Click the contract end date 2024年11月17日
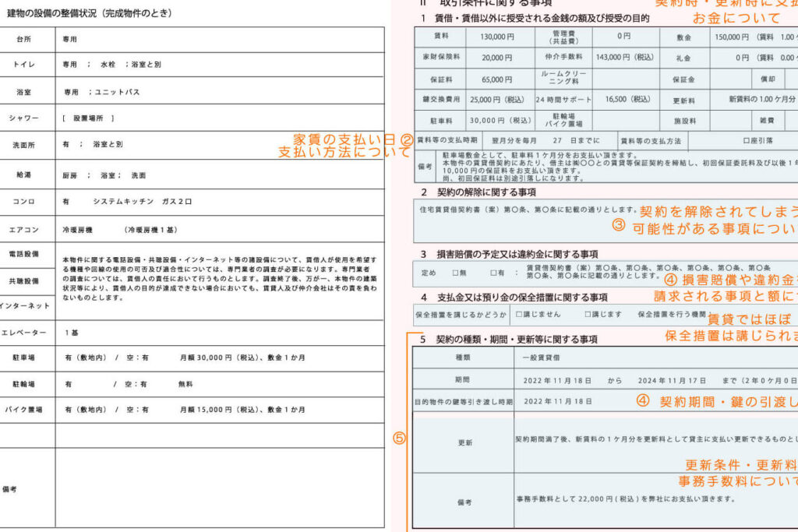 click(669, 380)
